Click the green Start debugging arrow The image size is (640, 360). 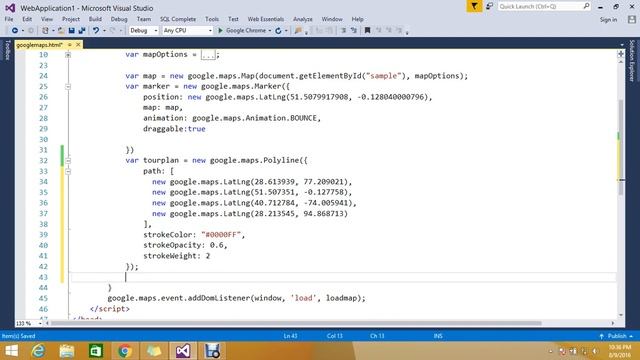point(220,31)
